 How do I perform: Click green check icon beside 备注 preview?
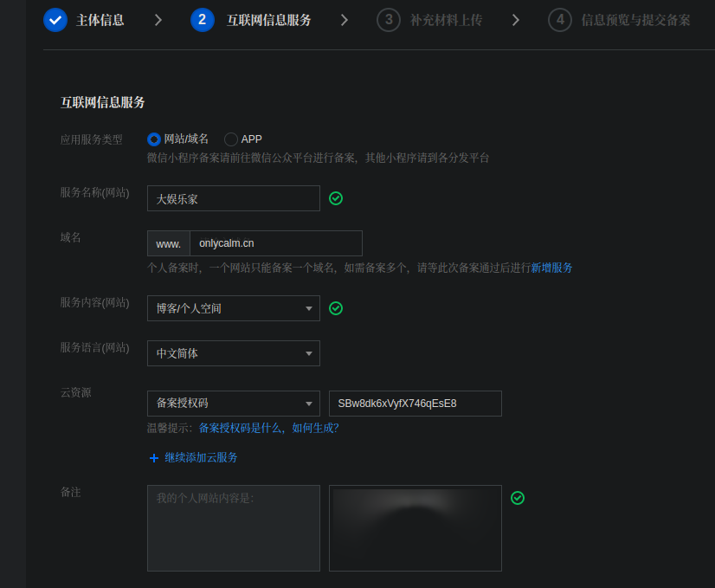518,498
